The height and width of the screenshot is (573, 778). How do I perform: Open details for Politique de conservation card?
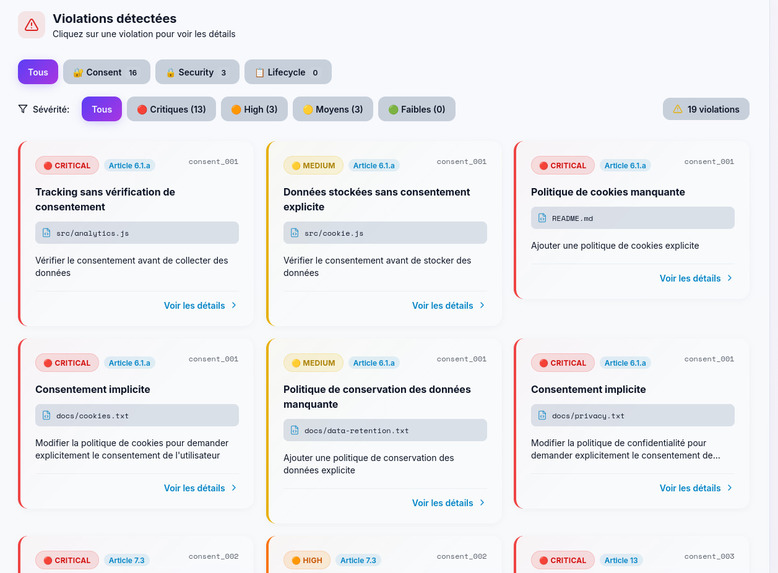pyautogui.click(x=448, y=503)
